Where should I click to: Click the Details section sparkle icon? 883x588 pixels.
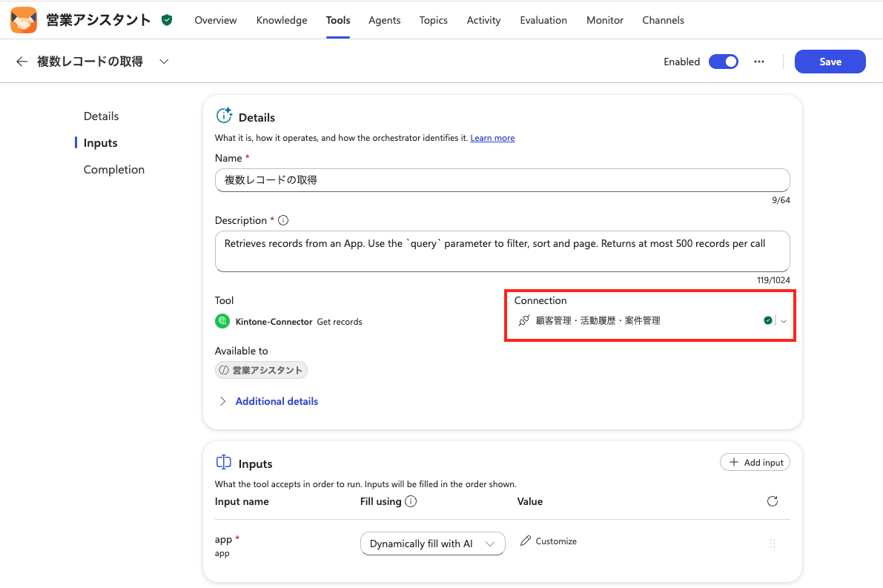(x=224, y=116)
